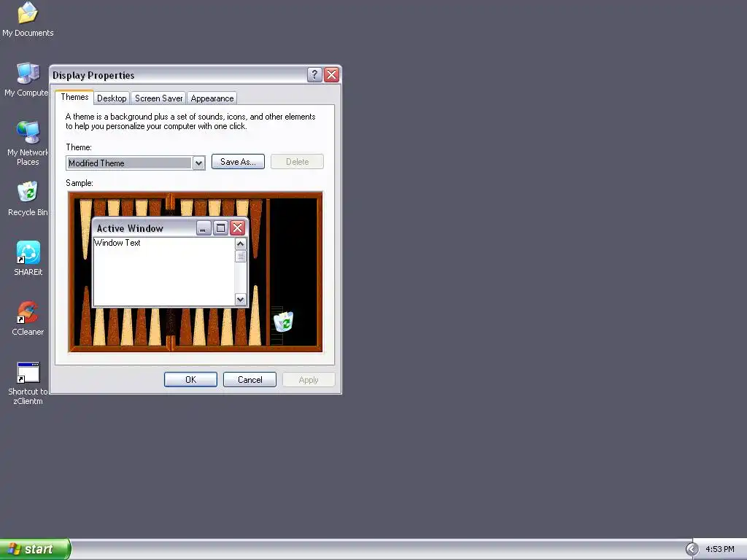Image resolution: width=747 pixels, height=560 pixels.
Task: Click the Save As... button
Action: [x=238, y=162]
